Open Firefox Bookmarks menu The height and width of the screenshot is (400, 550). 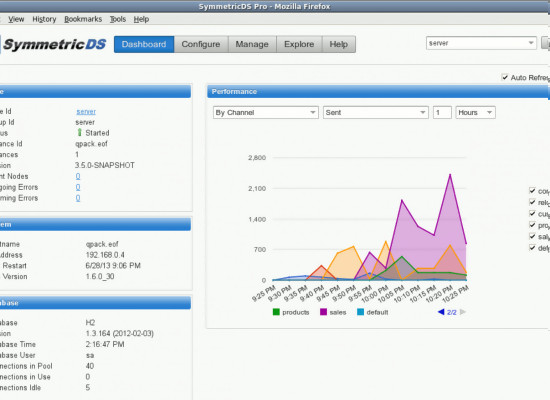(83, 19)
